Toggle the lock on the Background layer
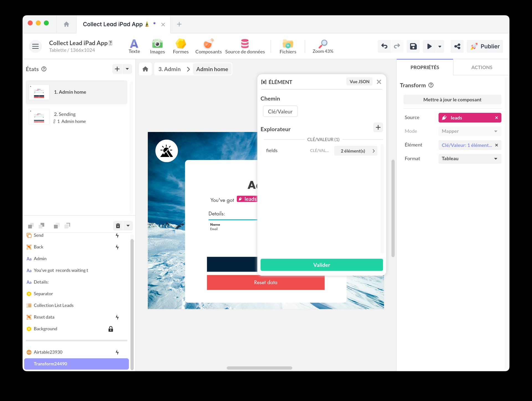 [111, 329]
